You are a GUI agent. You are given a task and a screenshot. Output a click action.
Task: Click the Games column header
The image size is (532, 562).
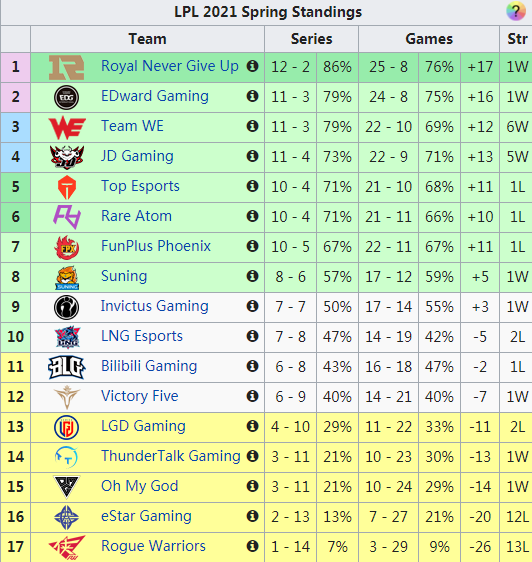pyautogui.click(x=429, y=39)
